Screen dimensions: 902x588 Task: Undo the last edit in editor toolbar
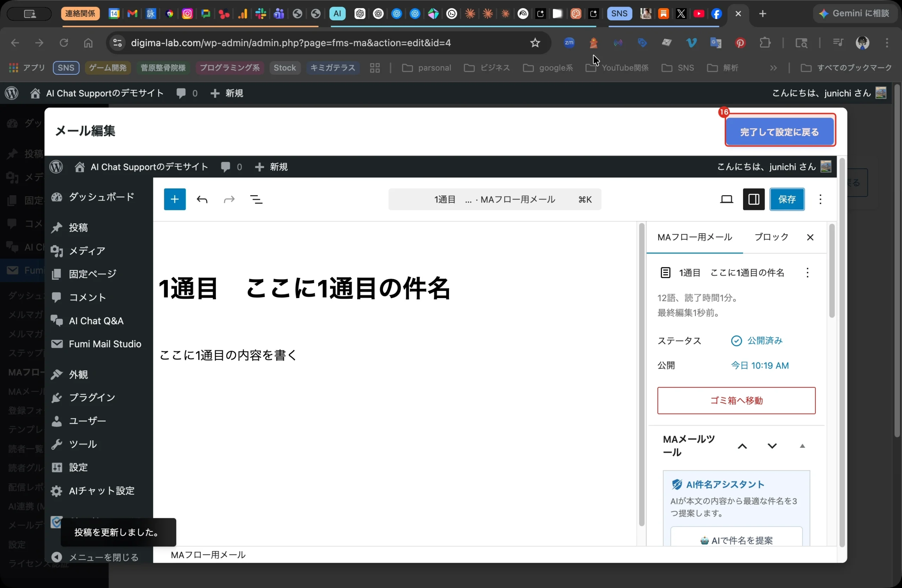click(x=202, y=199)
